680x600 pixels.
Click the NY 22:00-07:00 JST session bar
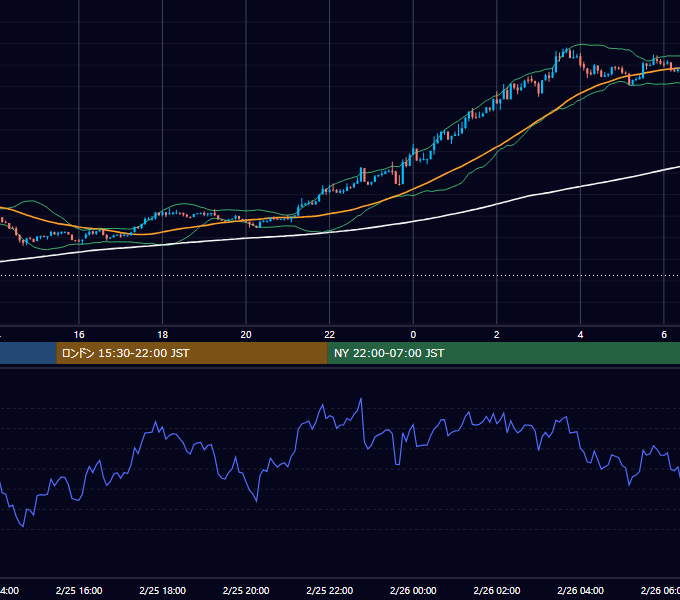pos(503,353)
